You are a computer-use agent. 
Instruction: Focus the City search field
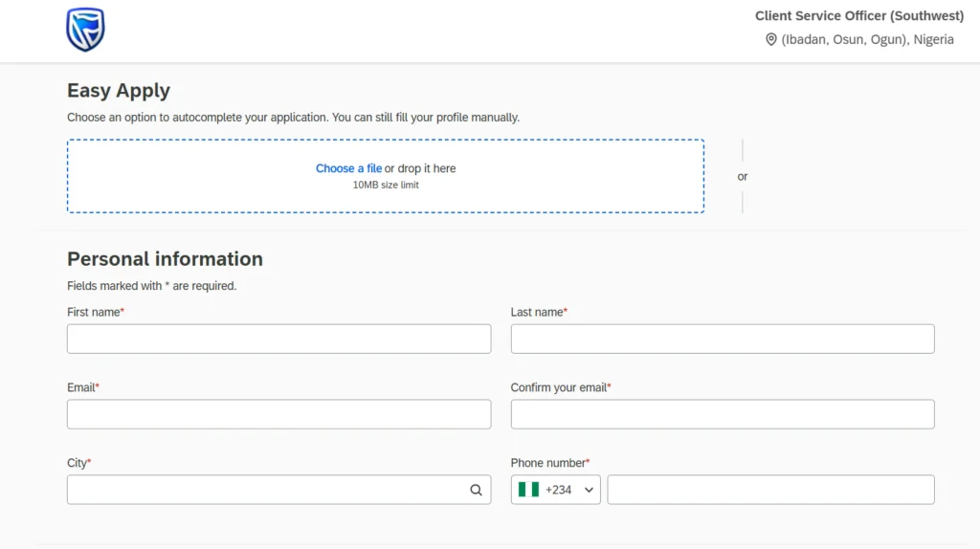(278, 490)
